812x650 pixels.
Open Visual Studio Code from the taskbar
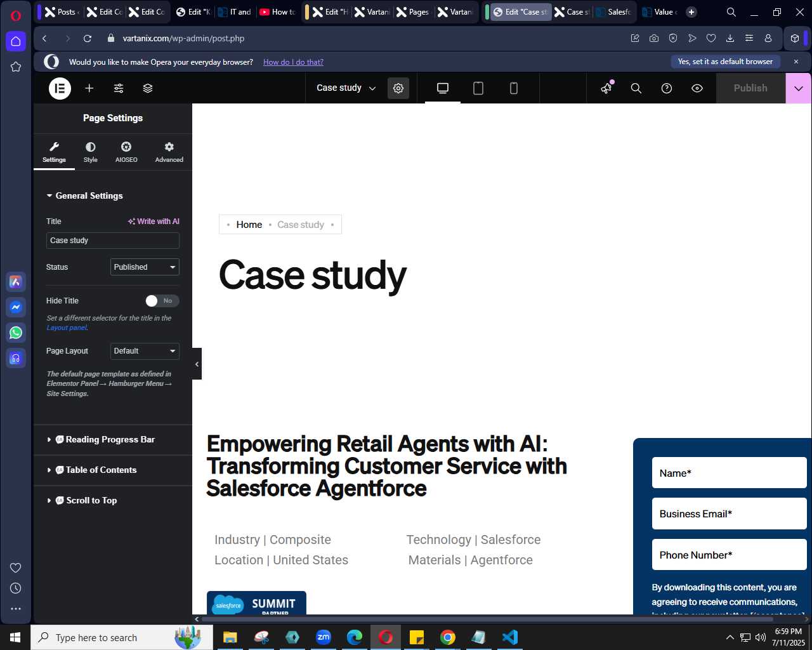510,637
